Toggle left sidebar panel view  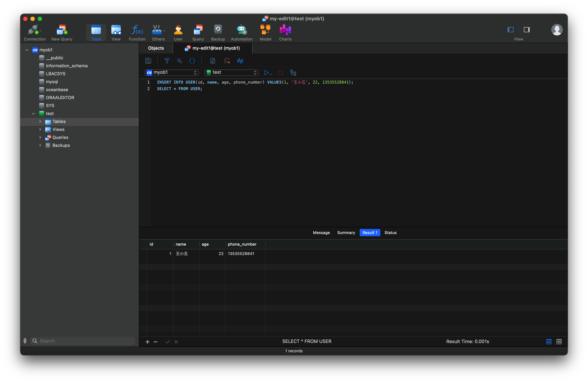(x=511, y=29)
